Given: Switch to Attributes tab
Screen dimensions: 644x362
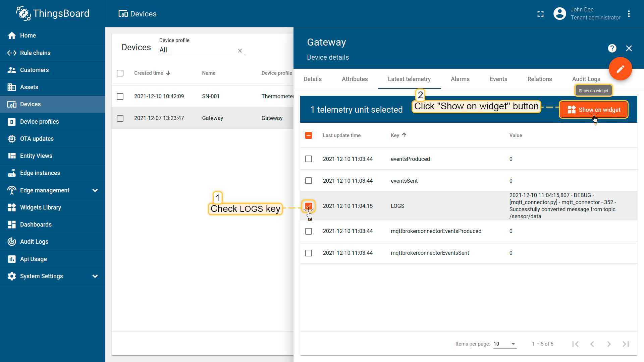Looking at the screenshot, I should point(355,79).
